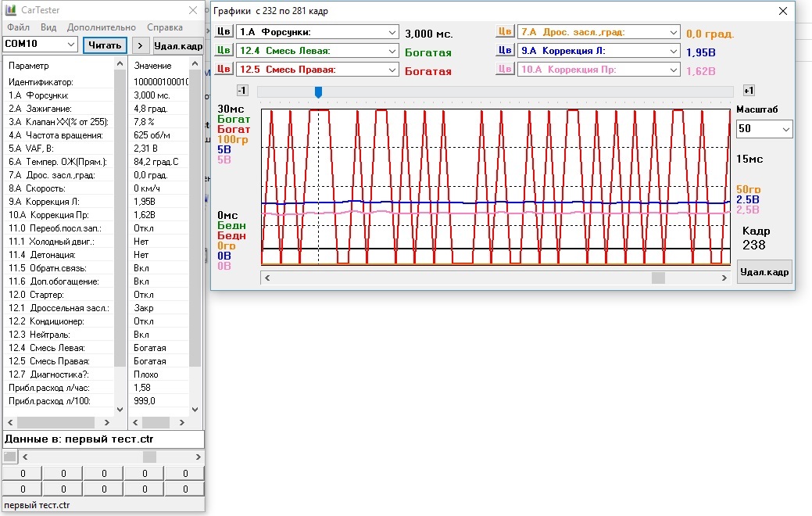Viewport: 812px width, 516px height.
Task: Click right scroll arrow under Параметр list
Action: 107,423
